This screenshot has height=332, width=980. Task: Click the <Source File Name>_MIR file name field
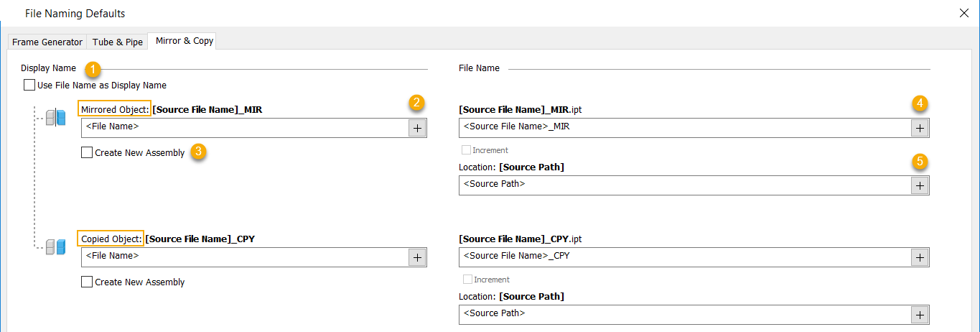coord(682,128)
